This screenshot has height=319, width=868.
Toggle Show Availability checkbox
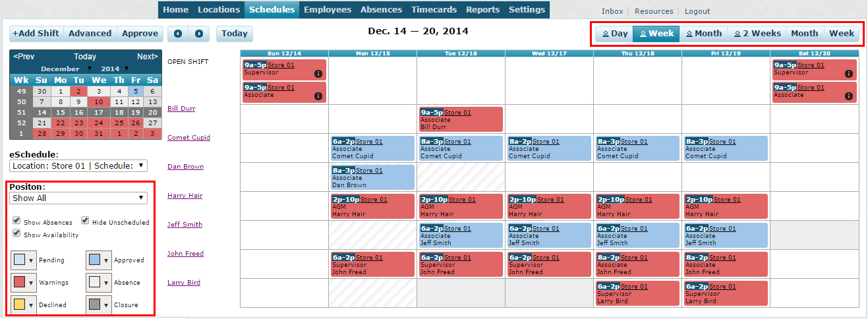16,233
